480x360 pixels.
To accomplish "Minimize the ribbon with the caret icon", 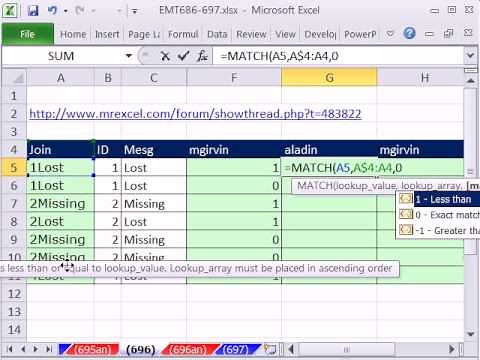I will click(x=390, y=34).
